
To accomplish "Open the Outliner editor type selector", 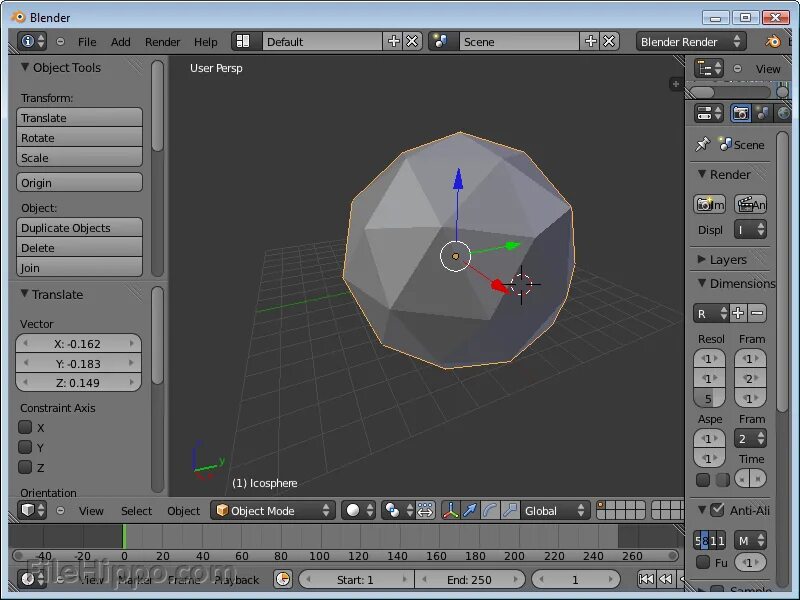I will pyautogui.click(x=709, y=68).
